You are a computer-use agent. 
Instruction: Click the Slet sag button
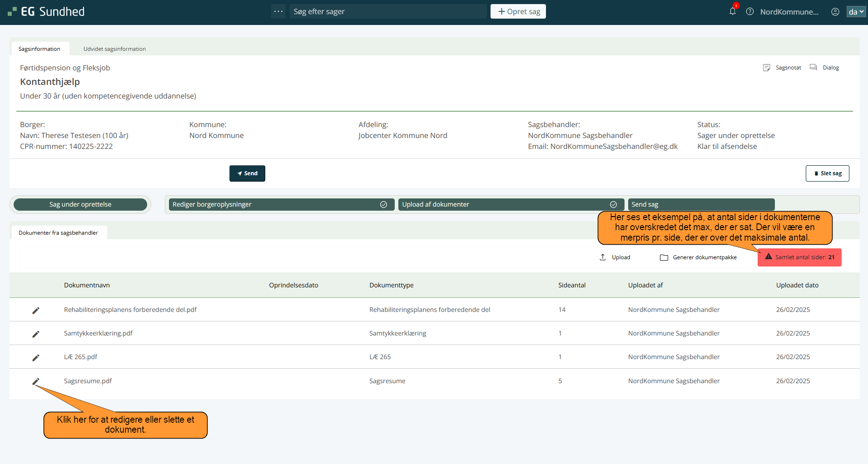pos(827,173)
